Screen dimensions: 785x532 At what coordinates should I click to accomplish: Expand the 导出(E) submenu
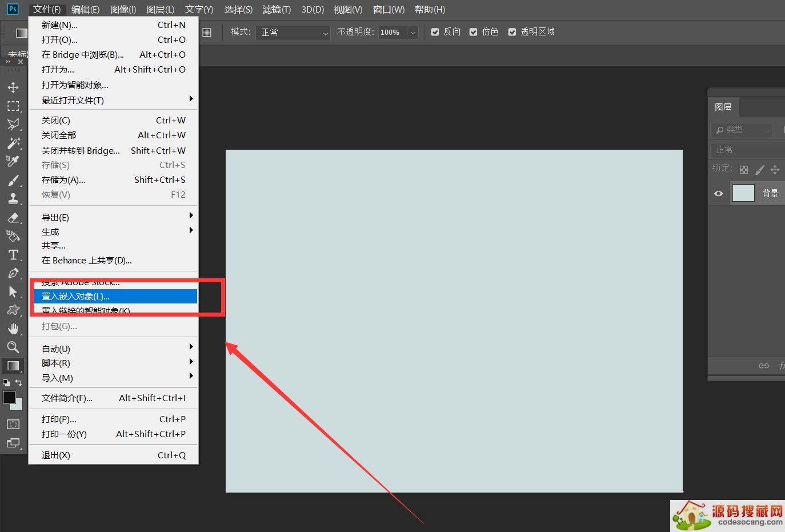click(x=113, y=217)
